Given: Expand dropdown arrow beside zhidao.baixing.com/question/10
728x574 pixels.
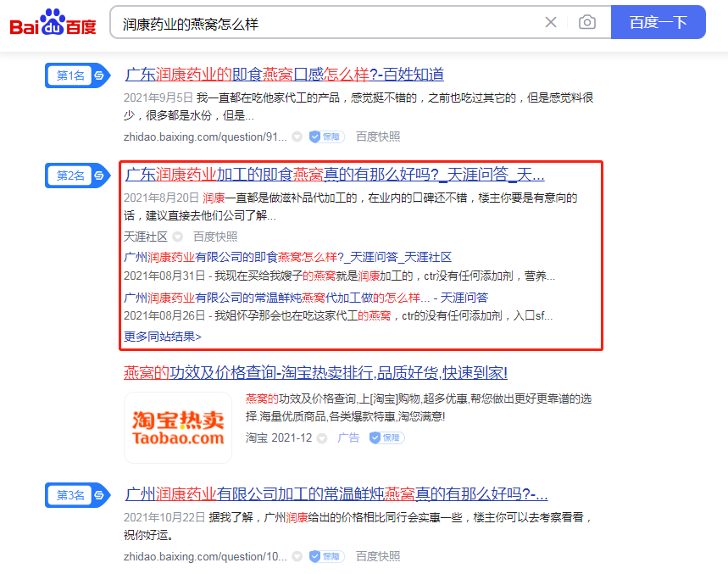Looking at the screenshot, I should [297, 556].
